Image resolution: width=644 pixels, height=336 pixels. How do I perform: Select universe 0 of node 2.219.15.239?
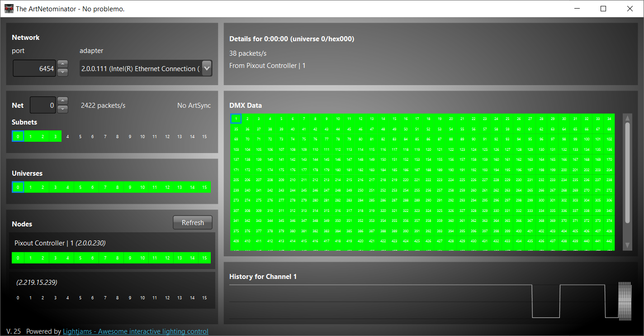18,298
